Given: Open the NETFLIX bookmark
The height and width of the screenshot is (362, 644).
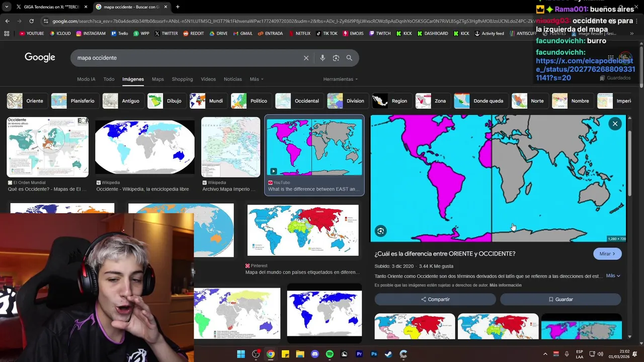Looking at the screenshot, I should (299, 34).
